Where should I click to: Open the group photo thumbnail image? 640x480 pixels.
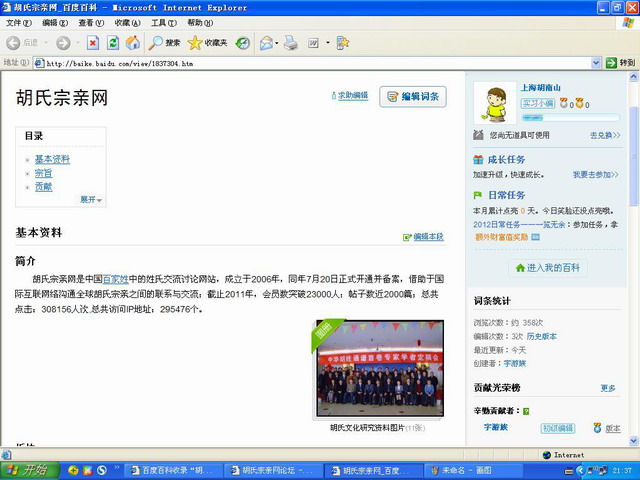point(380,369)
